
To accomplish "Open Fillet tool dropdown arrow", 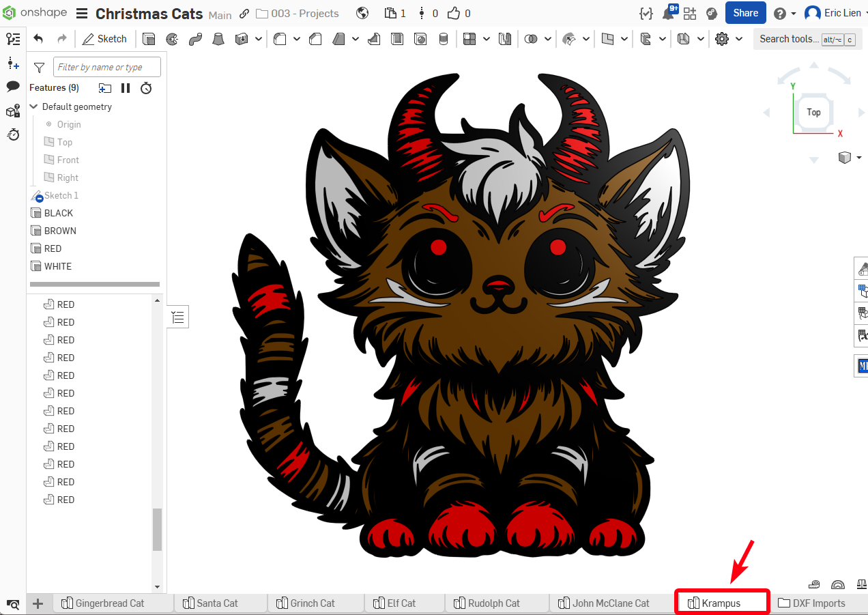I will [297, 39].
